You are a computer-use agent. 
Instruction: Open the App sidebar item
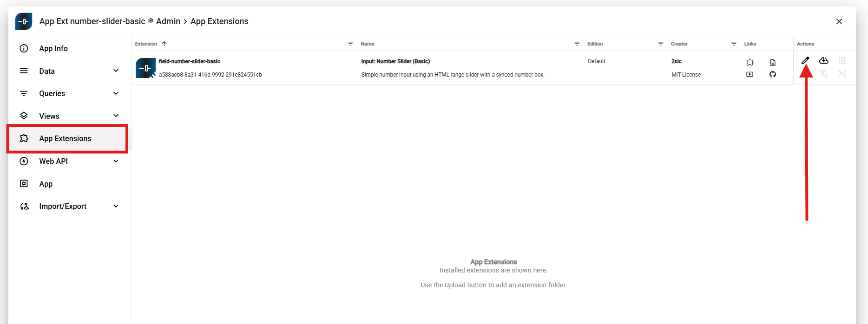click(46, 184)
